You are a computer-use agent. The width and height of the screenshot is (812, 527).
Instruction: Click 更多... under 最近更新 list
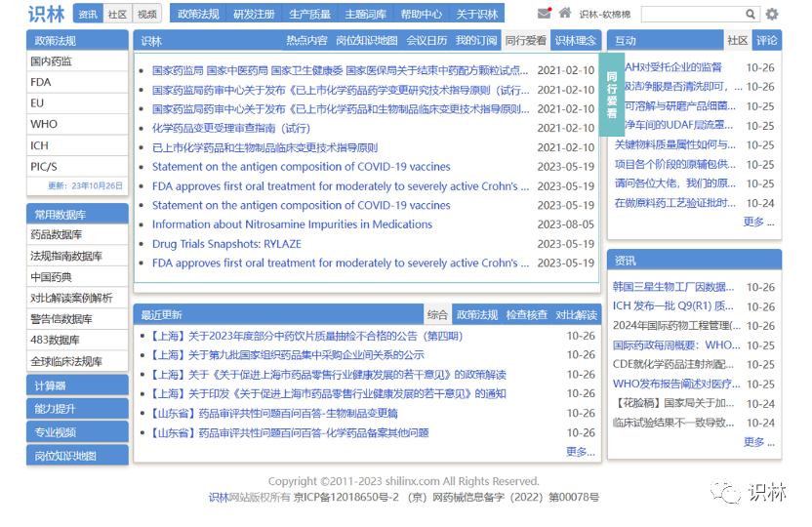click(x=581, y=452)
